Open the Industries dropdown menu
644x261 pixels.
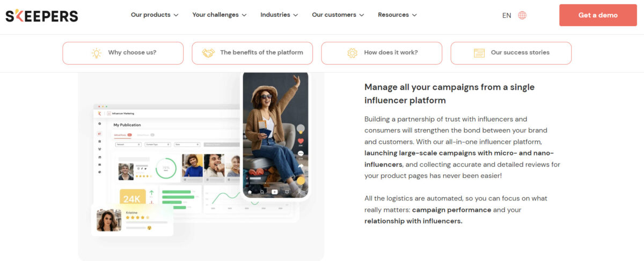(280, 15)
